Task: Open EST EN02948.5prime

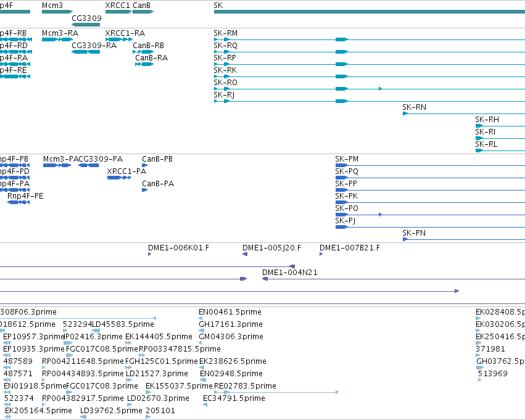Action: (231, 374)
